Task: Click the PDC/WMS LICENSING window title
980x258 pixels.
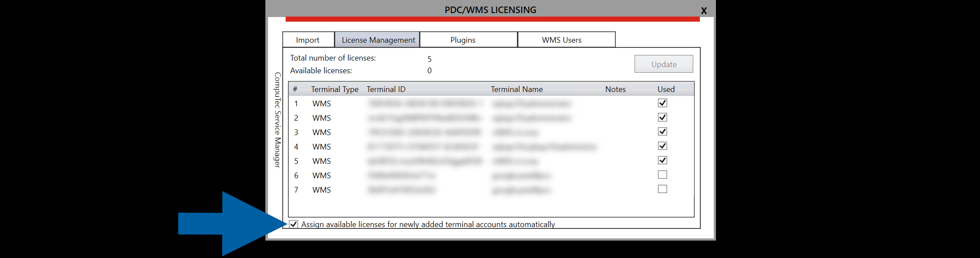Action: (490, 10)
